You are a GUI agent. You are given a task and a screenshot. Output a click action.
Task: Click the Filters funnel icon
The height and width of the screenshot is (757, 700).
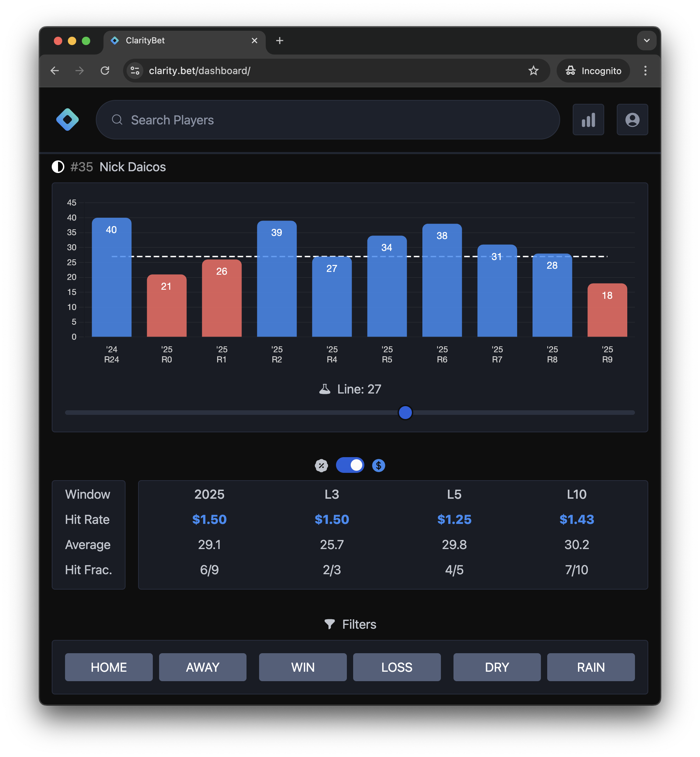[x=329, y=624]
